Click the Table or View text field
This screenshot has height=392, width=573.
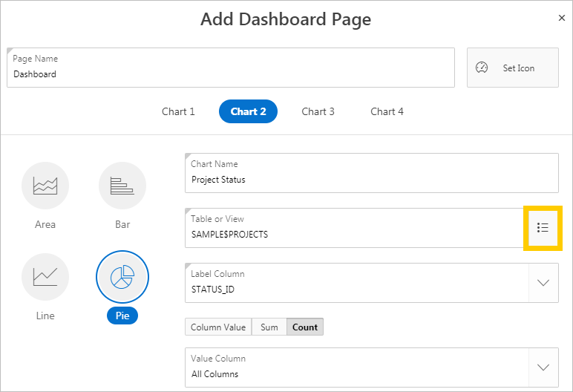356,228
